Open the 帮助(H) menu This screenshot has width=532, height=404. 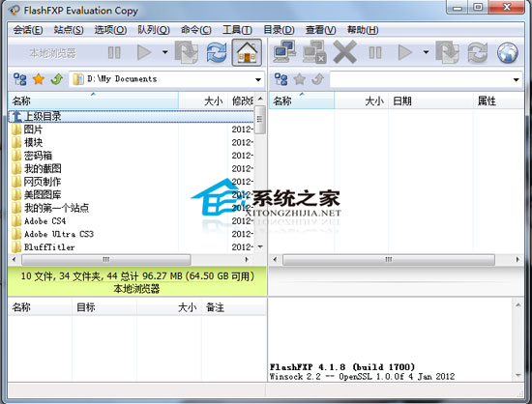click(363, 30)
